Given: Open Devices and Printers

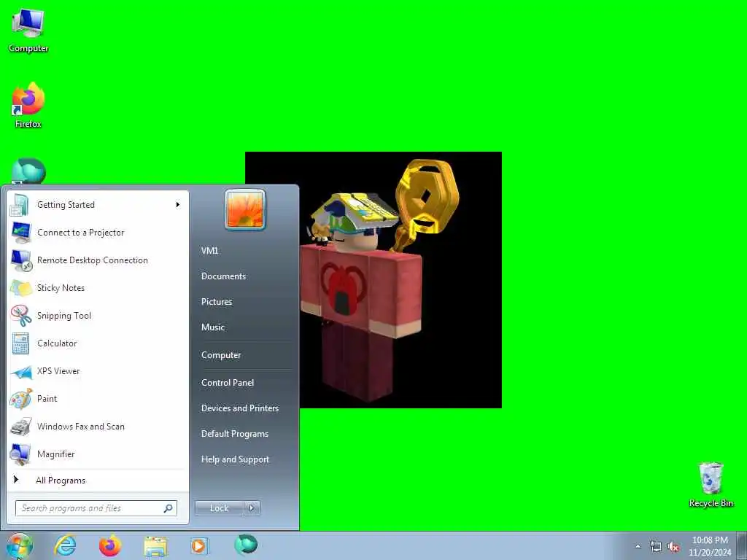Looking at the screenshot, I should 240,408.
